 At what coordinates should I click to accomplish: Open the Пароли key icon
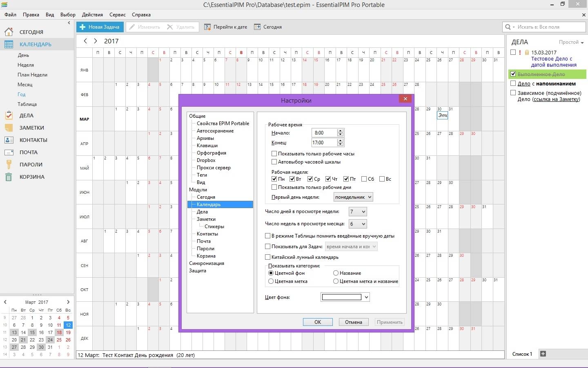click(x=9, y=164)
